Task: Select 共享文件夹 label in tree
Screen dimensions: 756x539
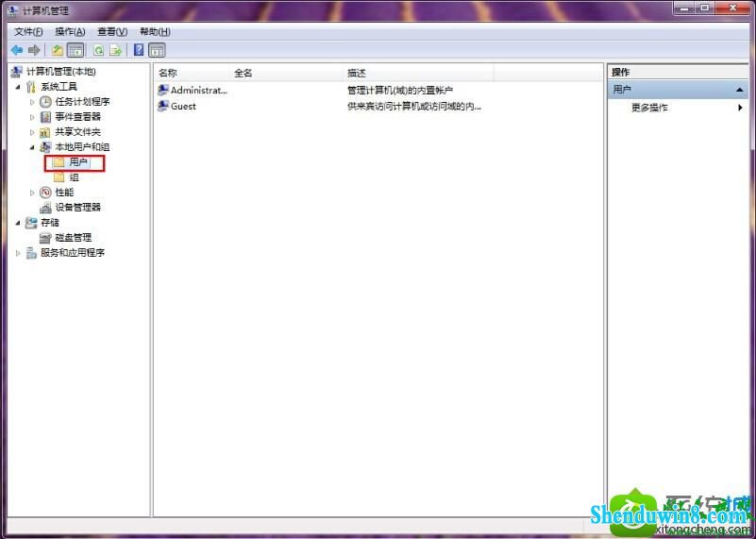Action: point(77,132)
